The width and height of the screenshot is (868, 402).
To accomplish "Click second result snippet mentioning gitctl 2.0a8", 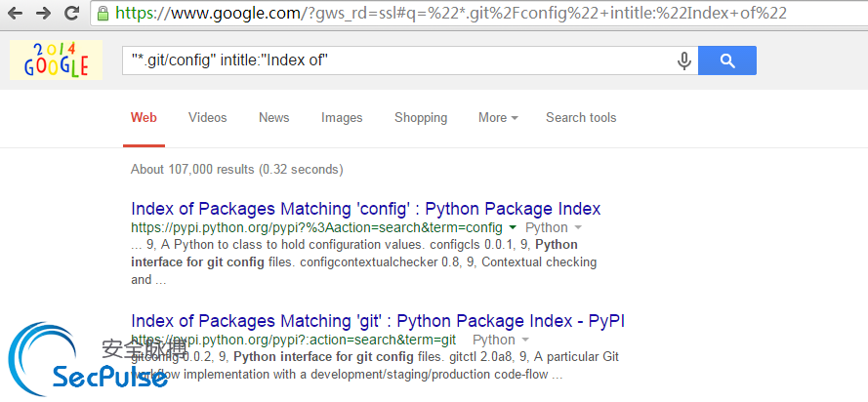I will 375,365.
